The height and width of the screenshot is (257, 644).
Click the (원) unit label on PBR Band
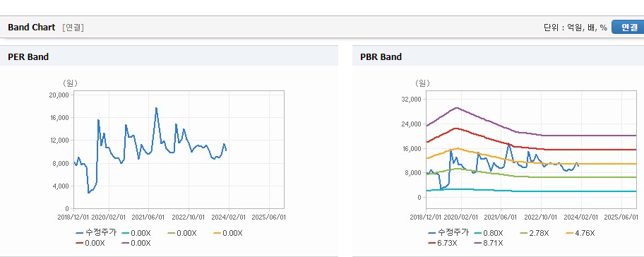pyautogui.click(x=422, y=83)
